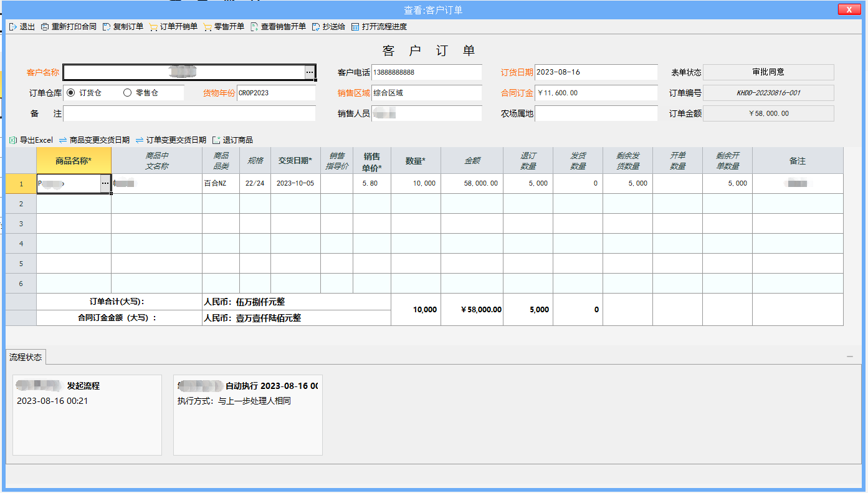Click the 销售单价* column header
The image size is (868, 493).
coord(372,161)
